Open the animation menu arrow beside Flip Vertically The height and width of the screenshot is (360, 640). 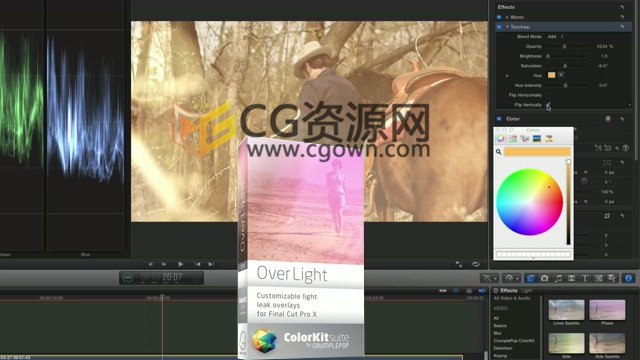click(x=629, y=105)
